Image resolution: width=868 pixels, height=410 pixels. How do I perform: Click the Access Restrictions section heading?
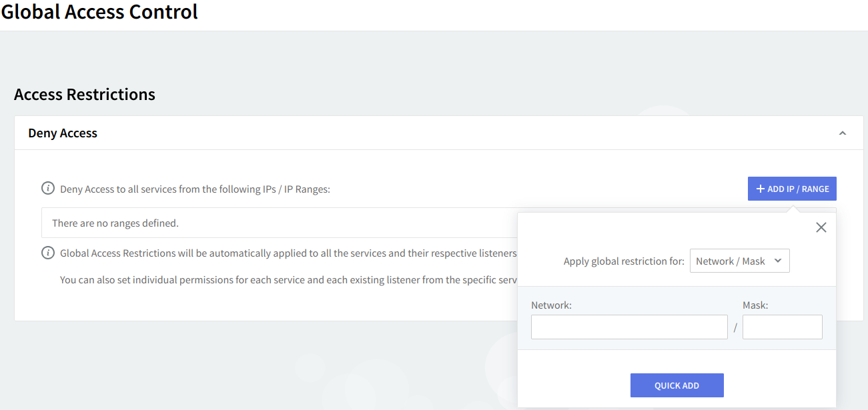[x=85, y=95]
